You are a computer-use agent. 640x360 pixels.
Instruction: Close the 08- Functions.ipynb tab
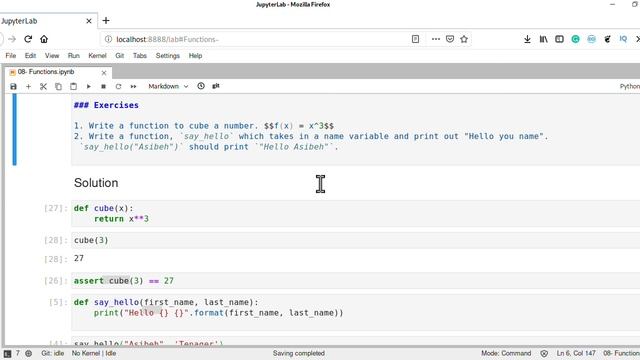104,73
